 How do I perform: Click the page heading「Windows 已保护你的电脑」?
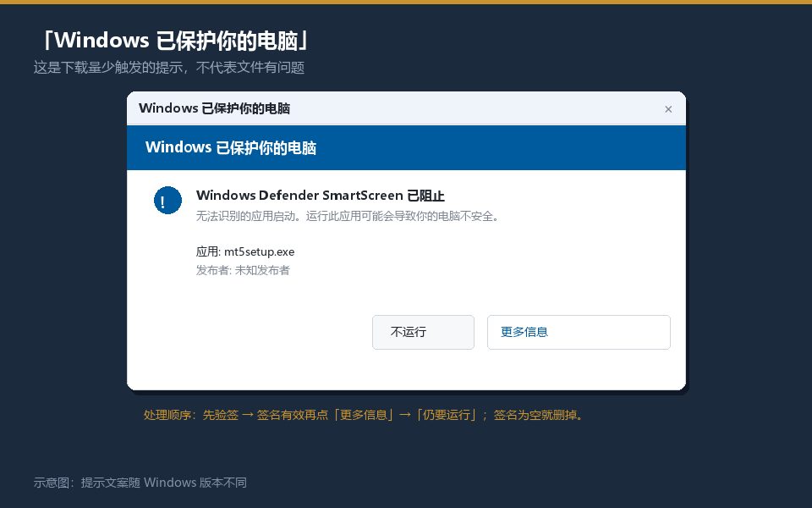pos(174,41)
